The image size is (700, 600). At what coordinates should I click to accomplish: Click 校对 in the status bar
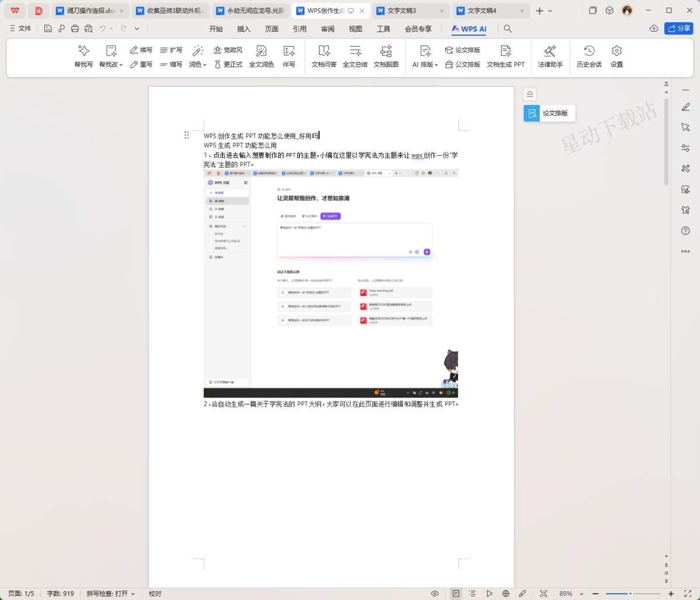point(155,594)
